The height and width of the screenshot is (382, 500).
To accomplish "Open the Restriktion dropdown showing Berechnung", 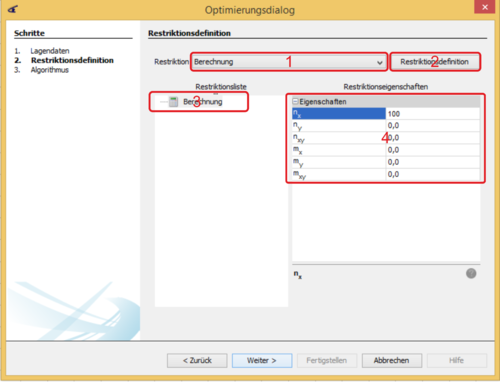I will coord(289,62).
